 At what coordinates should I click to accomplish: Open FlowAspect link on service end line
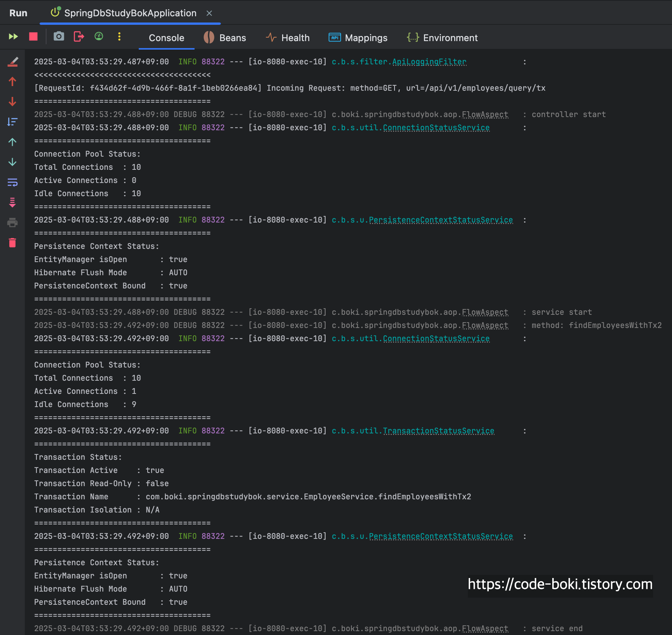(x=485, y=628)
